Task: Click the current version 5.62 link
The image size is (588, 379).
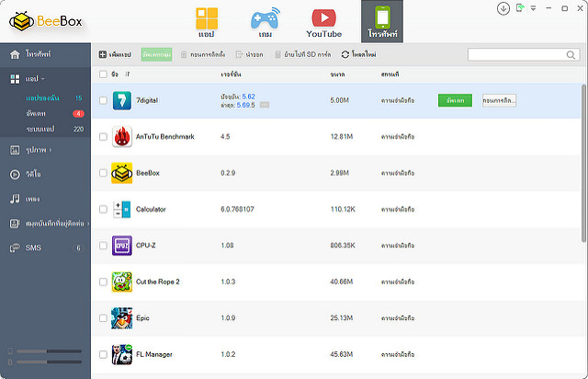Action: (248, 97)
